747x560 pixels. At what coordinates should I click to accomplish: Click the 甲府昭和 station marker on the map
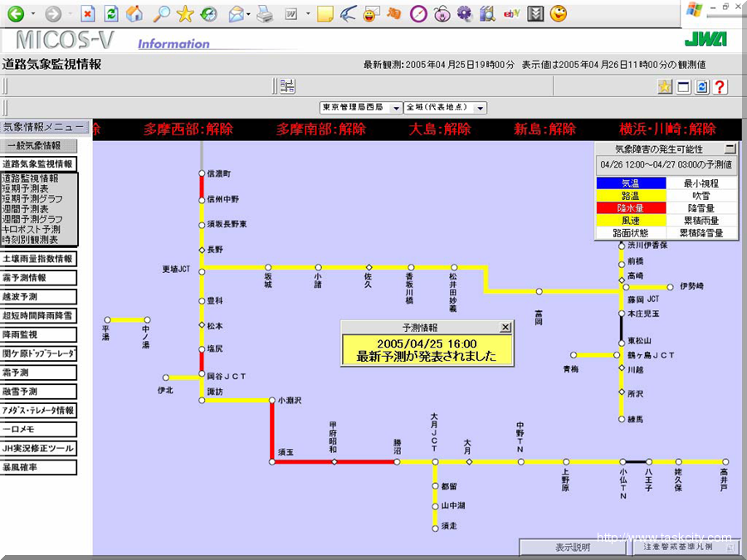tap(334, 462)
